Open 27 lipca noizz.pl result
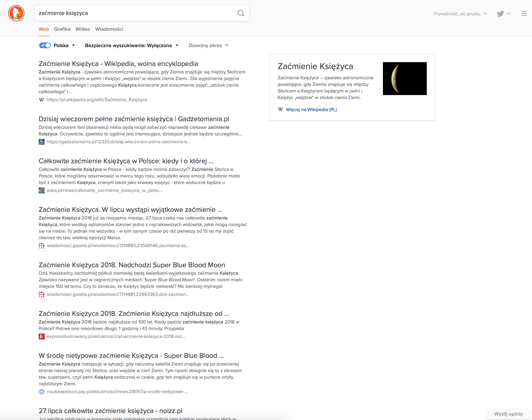 point(110,411)
